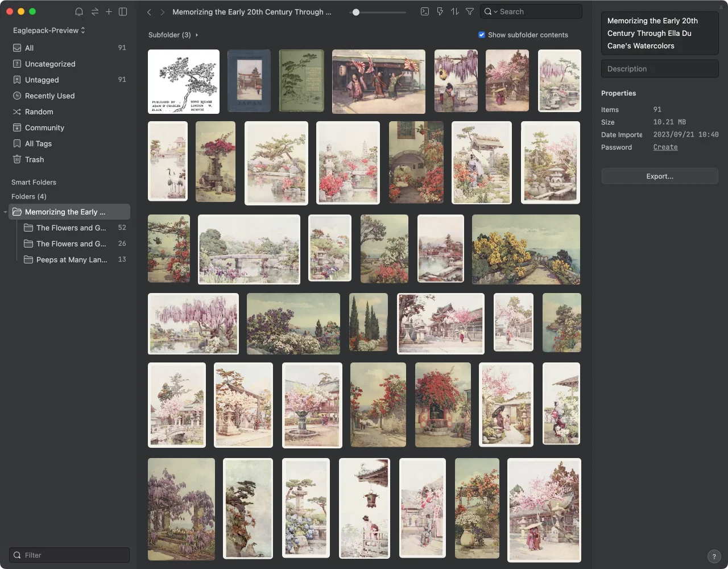Go forward with the right chevron
Viewport: 728px width, 569px height.
pyautogui.click(x=163, y=12)
